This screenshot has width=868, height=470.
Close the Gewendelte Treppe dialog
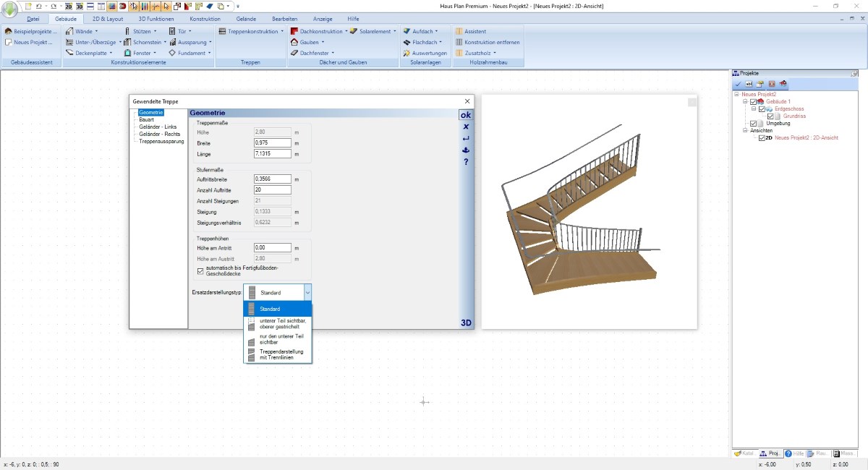click(467, 101)
